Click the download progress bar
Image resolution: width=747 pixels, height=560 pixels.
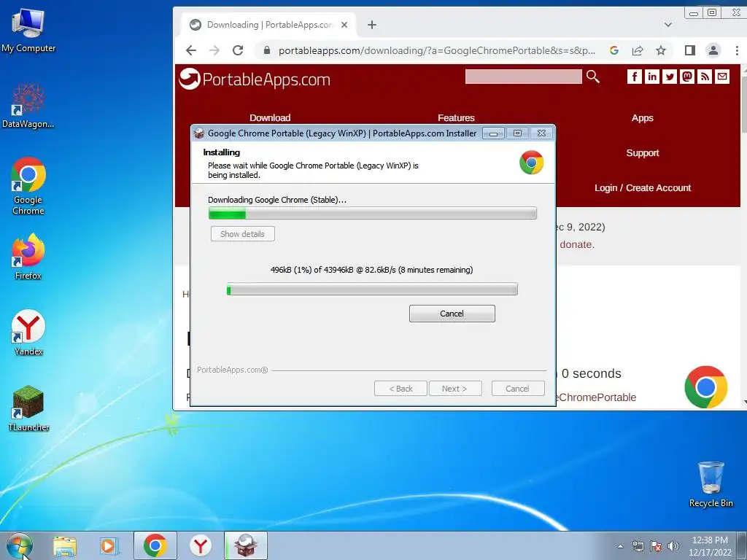(372, 289)
